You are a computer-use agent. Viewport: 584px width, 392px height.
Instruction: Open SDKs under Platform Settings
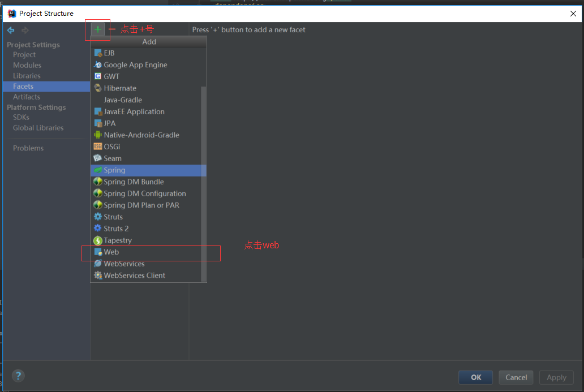22,117
